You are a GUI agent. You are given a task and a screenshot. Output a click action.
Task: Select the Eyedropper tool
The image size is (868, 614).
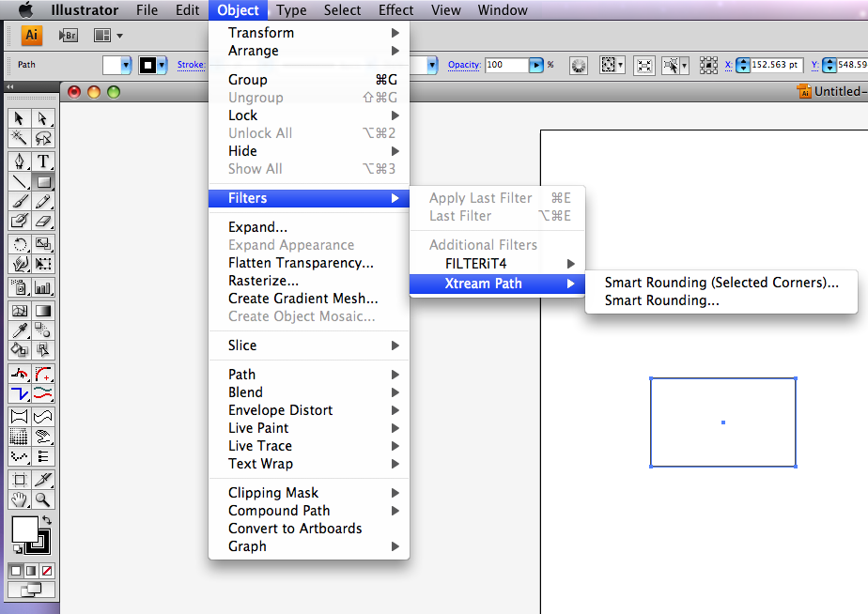tap(20, 330)
